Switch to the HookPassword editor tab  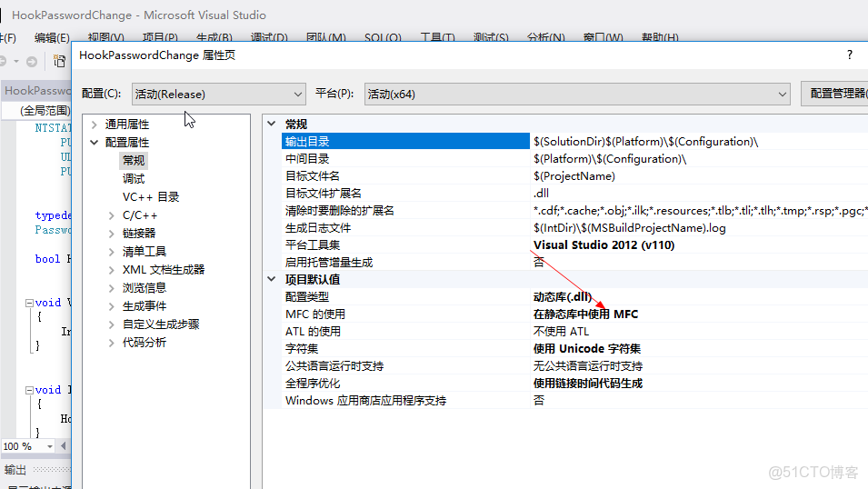pyautogui.click(x=36, y=90)
